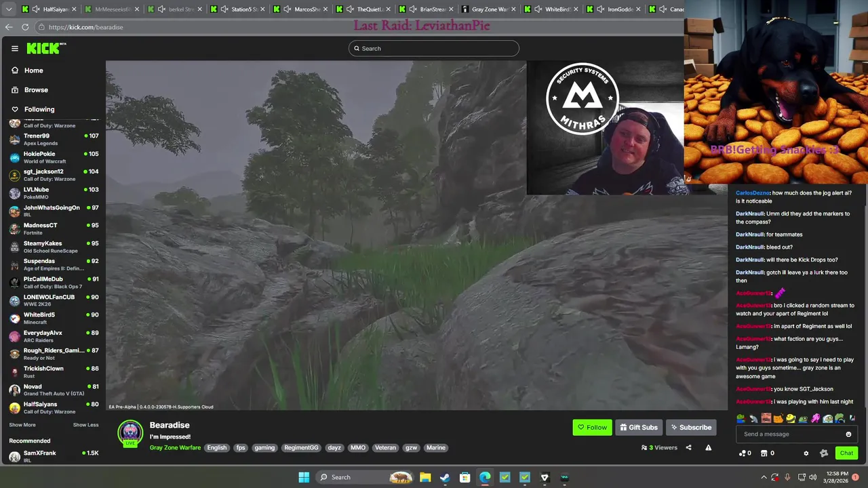Click the Gift Subs button
The height and width of the screenshot is (488, 868).
click(639, 428)
